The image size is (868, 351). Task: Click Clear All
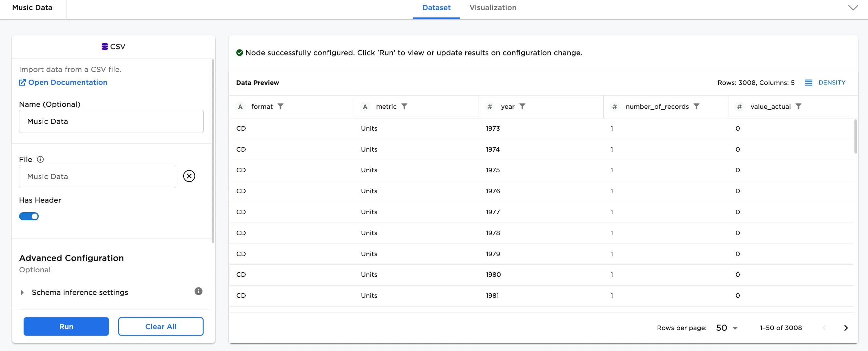pos(161,326)
